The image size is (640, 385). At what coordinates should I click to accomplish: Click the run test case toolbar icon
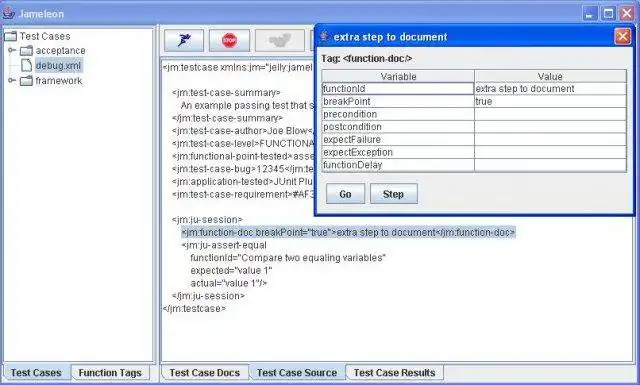click(184, 40)
